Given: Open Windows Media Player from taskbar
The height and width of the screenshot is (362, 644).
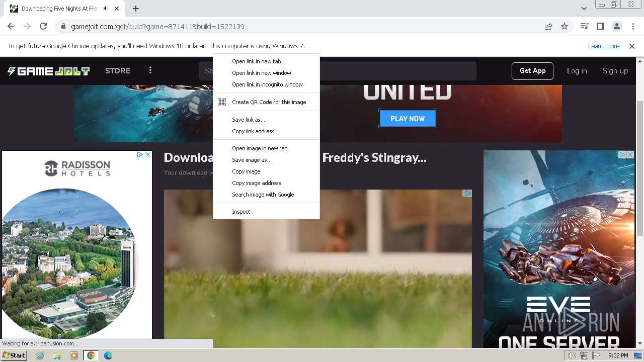Looking at the screenshot, I should tap(74, 355).
